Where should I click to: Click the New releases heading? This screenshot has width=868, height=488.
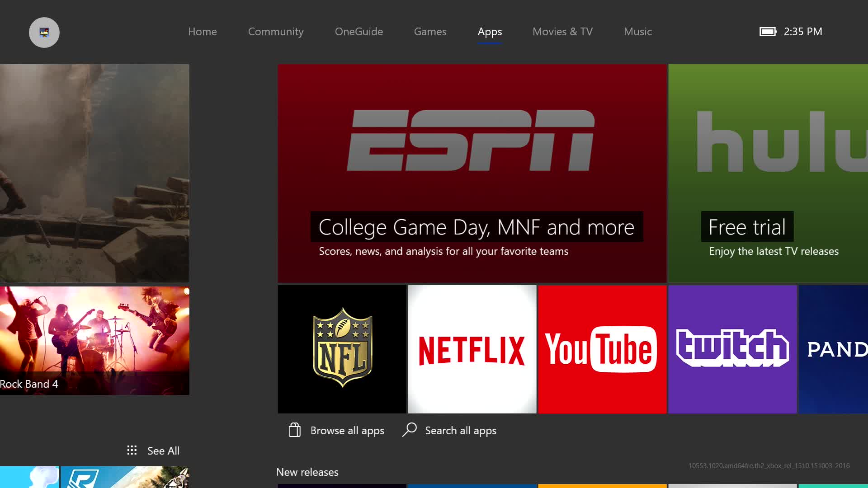coord(307,472)
